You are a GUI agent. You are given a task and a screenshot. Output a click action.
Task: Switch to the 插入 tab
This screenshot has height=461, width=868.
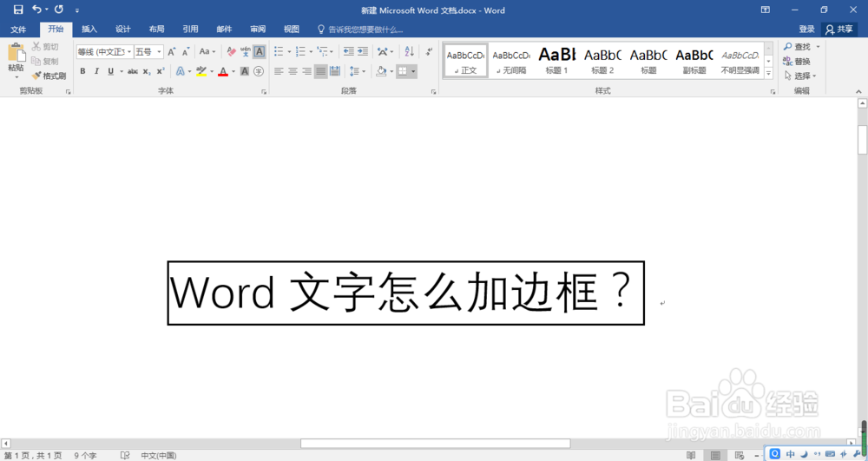tap(89, 30)
